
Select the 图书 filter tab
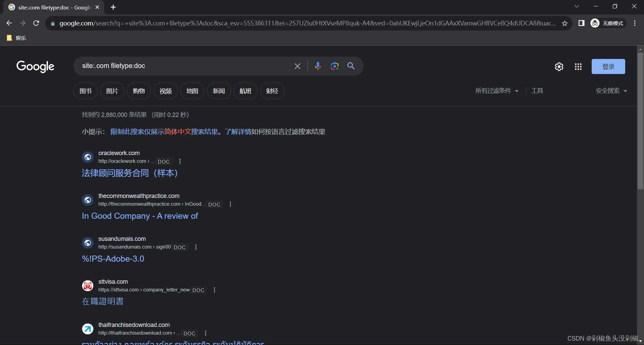point(86,91)
